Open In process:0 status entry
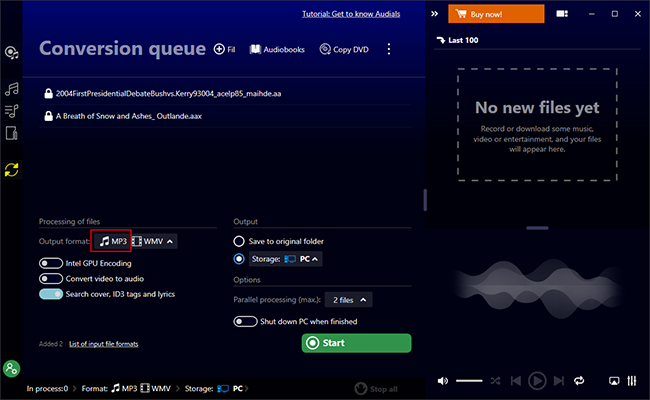This screenshot has width=650, height=400. coord(47,389)
